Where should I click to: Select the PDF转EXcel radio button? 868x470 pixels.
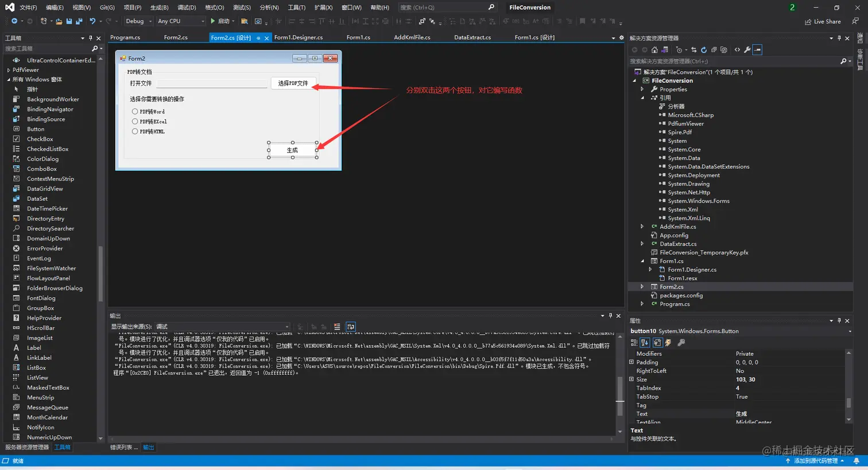(135, 121)
